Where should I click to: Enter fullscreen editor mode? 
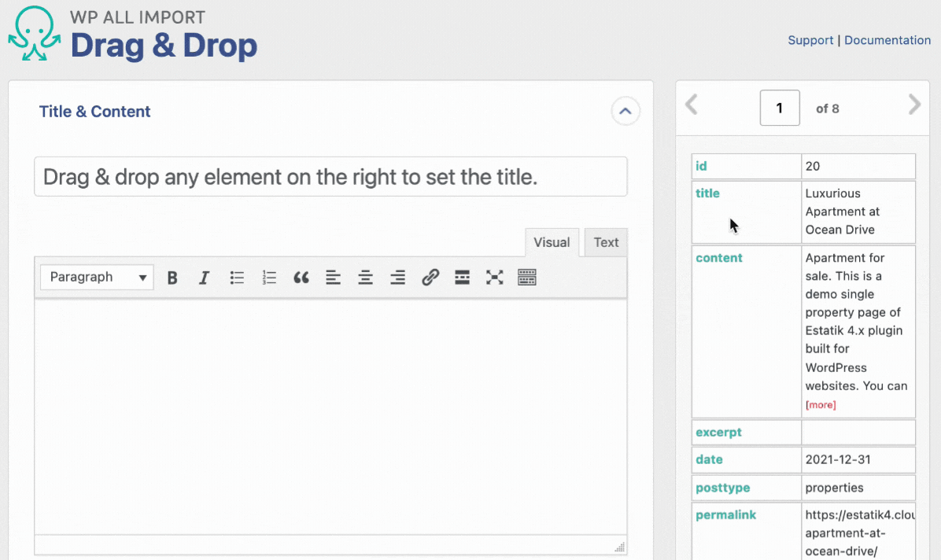click(494, 278)
